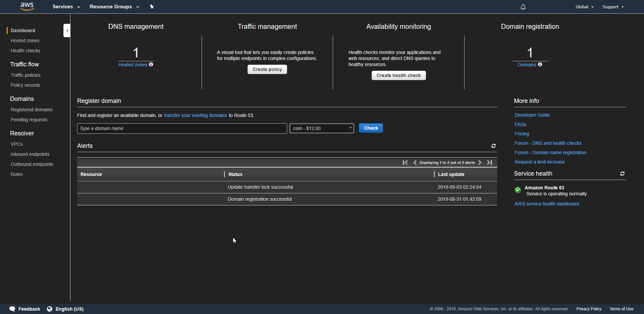This screenshot has height=314, width=644.
Task: Open VPCs under Resolver
Action: pos(17,144)
